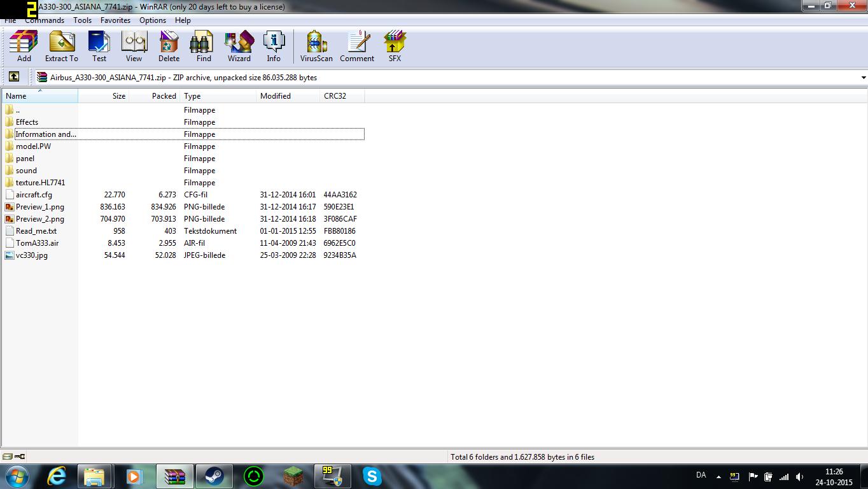
Task: Click the DA language indicator
Action: pyautogui.click(x=701, y=475)
